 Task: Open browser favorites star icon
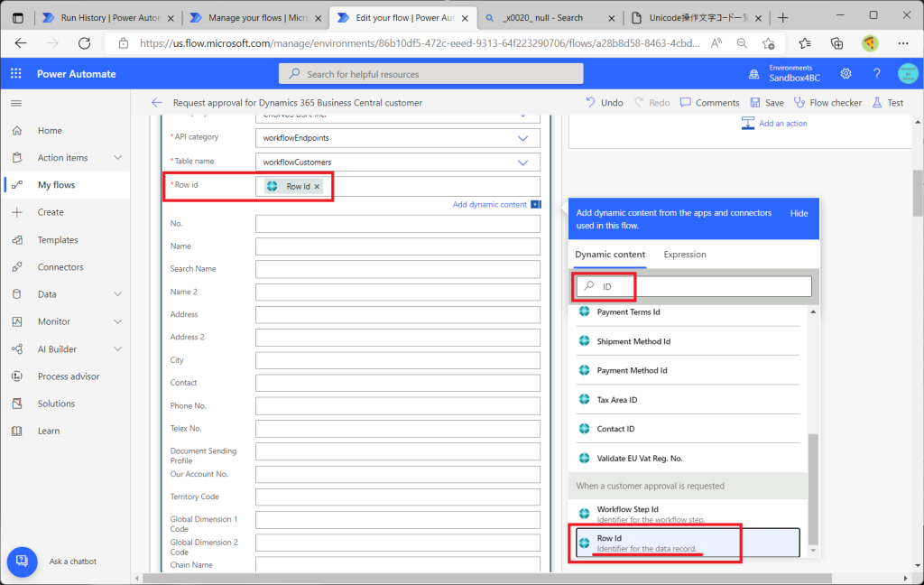(x=805, y=43)
